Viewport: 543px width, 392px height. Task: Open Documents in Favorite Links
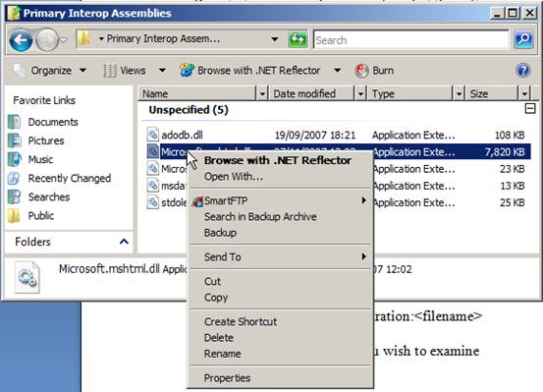pos(53,122)
